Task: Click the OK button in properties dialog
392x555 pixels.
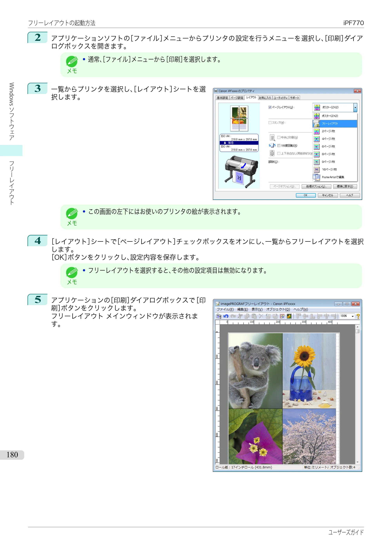Action: coord(306,195)
